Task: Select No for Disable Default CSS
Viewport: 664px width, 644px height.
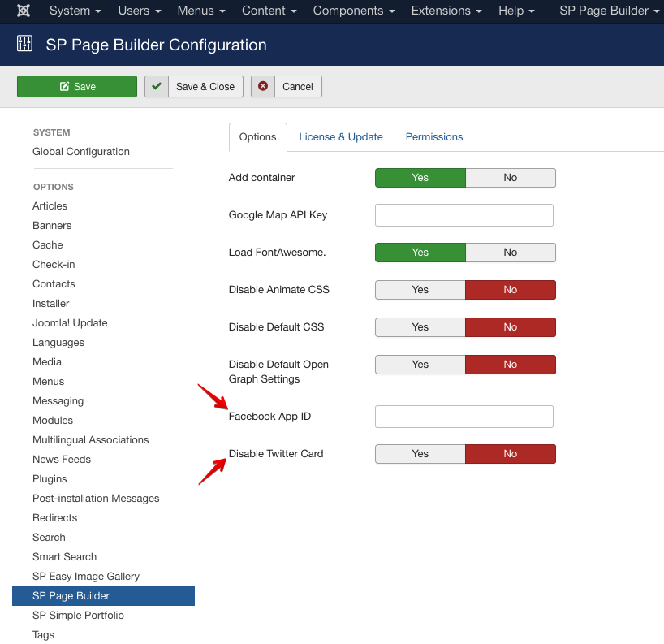Action: pyautogui.click(x=511, y=327)
